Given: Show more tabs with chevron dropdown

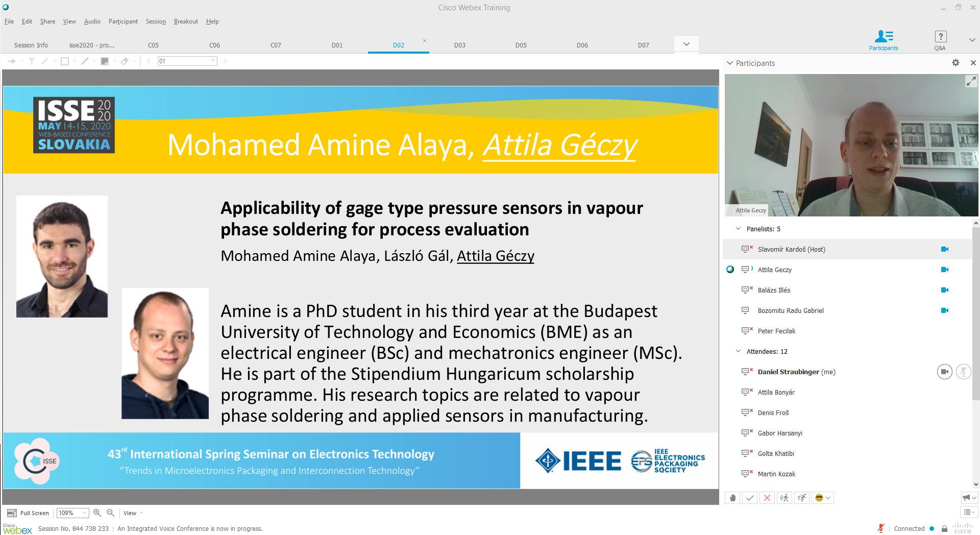Looking at the screenshot, I should point(687,44).
